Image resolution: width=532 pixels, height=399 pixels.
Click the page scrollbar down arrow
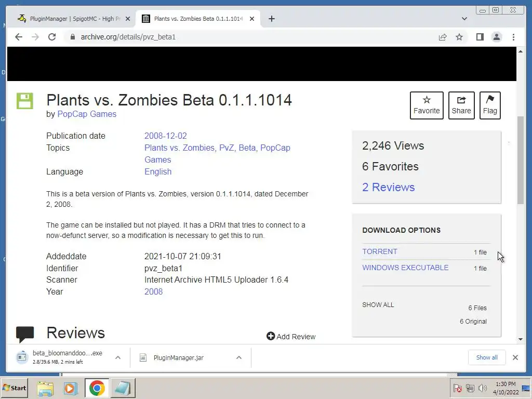[521, 339]
